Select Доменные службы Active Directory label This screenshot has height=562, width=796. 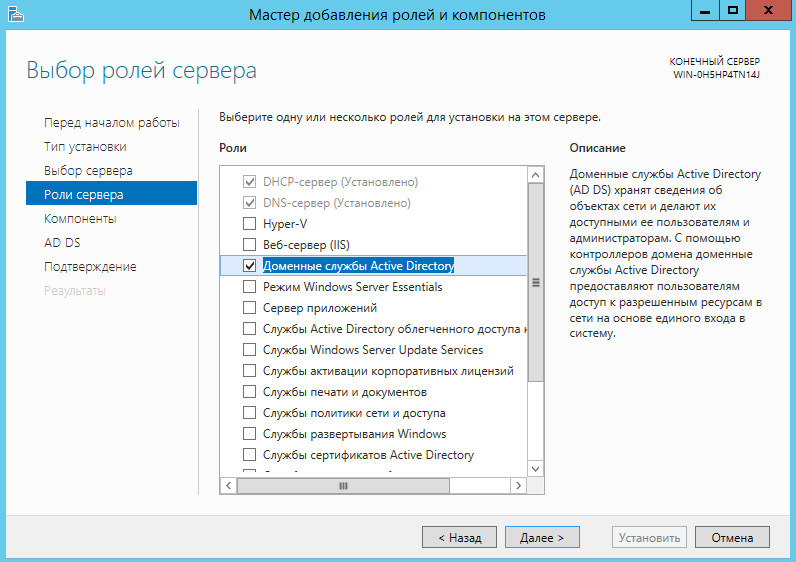(358, 266)
